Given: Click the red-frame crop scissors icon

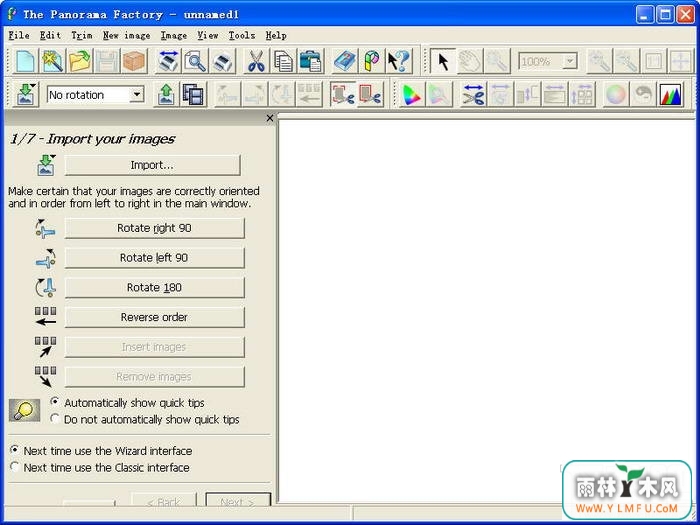Looking at the screenshot, I should (x=370, y=94).
